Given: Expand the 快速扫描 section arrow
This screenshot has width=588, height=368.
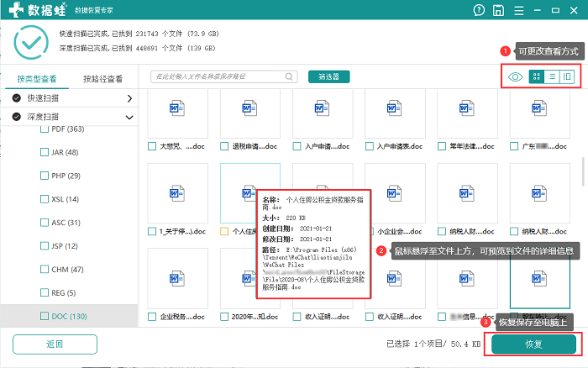Looking at the screenshot, I should coord(129,98).
